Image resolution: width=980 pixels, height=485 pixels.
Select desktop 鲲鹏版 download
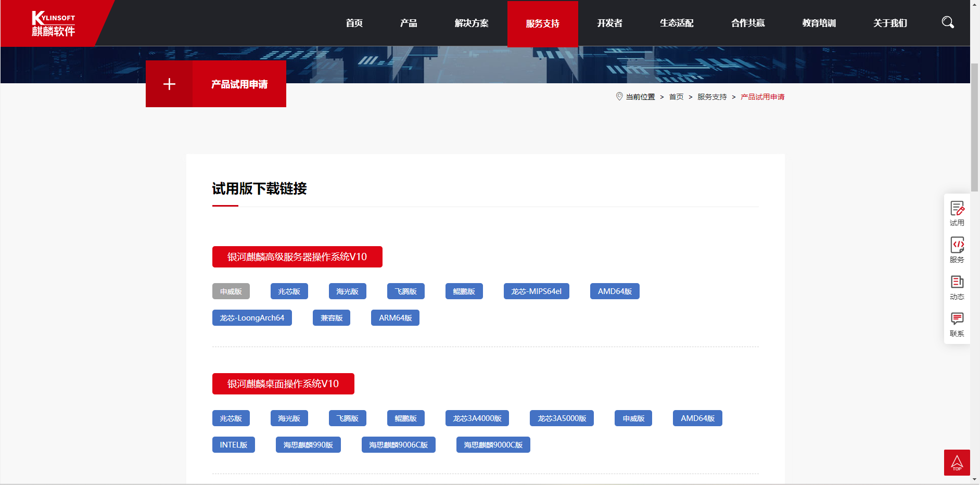[406, 418]
